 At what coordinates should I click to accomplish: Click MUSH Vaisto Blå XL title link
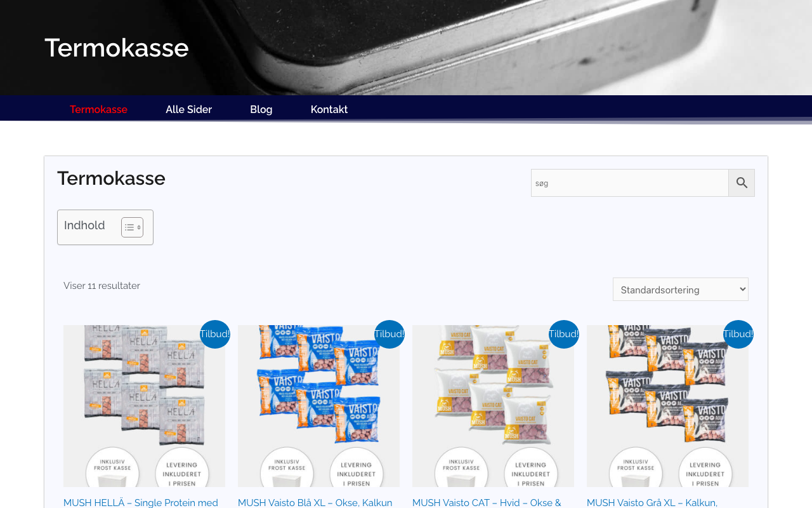point(315,502)
